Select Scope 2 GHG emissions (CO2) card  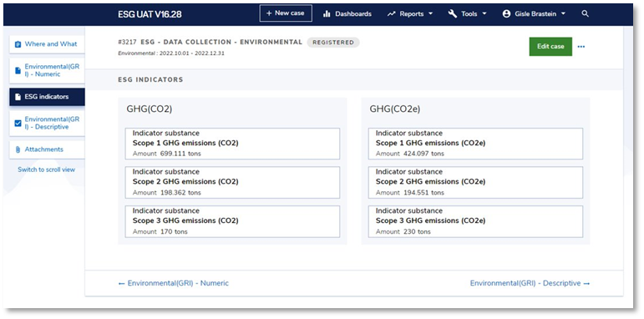[232, 182]
